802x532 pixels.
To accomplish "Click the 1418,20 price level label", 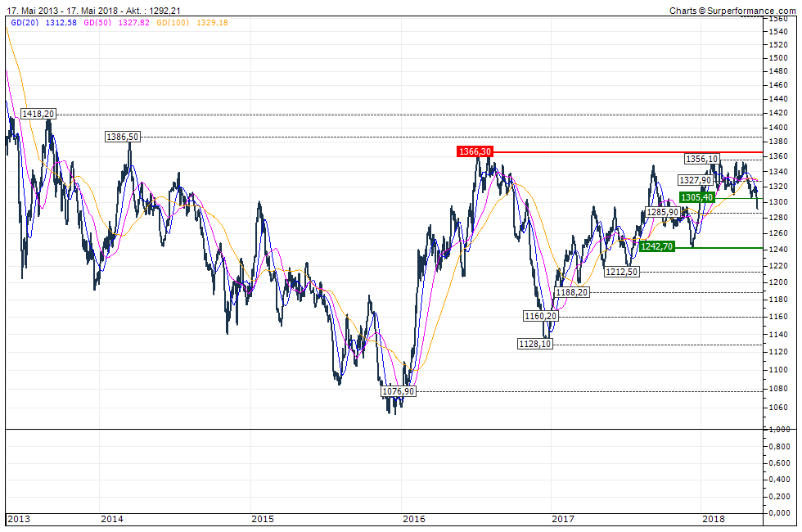I will click(38, 113).
